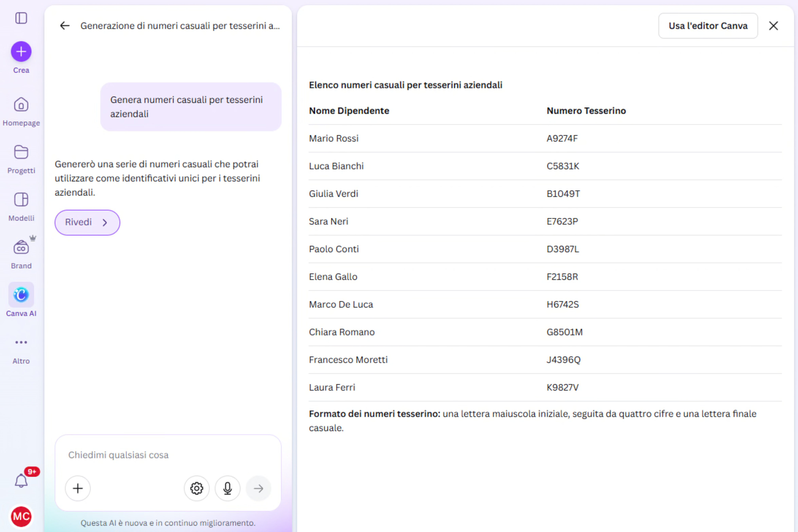798x532 pixels.
Task: Expand the Rivedi review button
Action: pos(87,223)
